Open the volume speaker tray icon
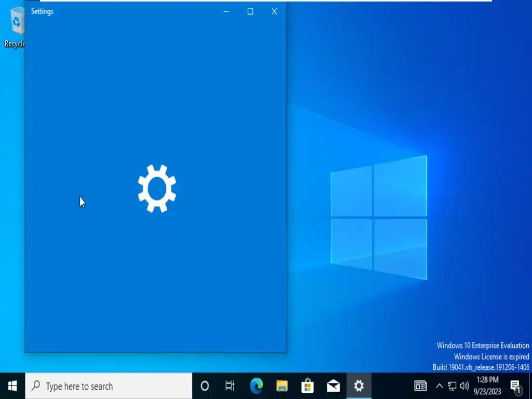The width and height of the screenshot is (532, 399). (464, 386)
